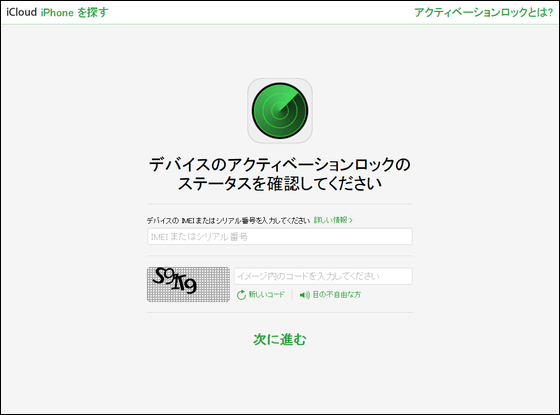This screenshot has height=415, width=560.
Task: Click the refresh icon for new code
Action: point(241,295)
